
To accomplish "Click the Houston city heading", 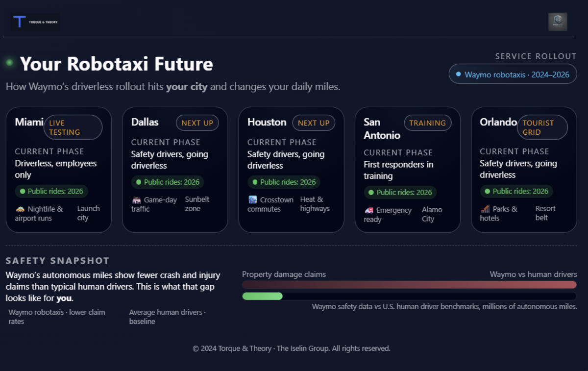I will tap(267, 122).
